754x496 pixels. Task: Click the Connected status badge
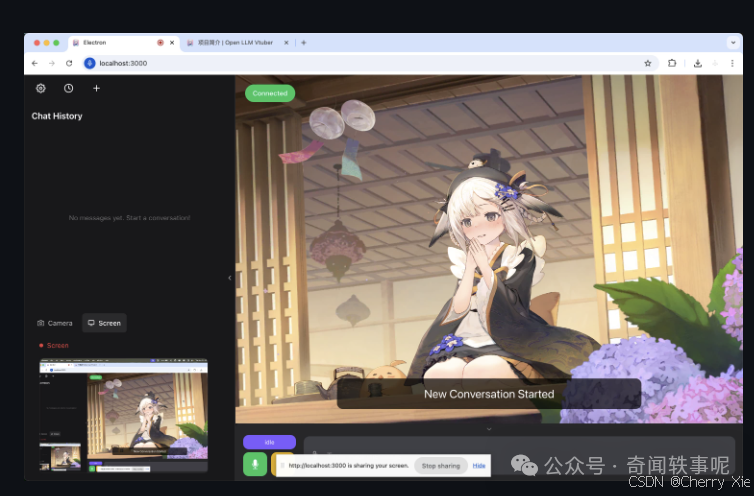point(270,93)
